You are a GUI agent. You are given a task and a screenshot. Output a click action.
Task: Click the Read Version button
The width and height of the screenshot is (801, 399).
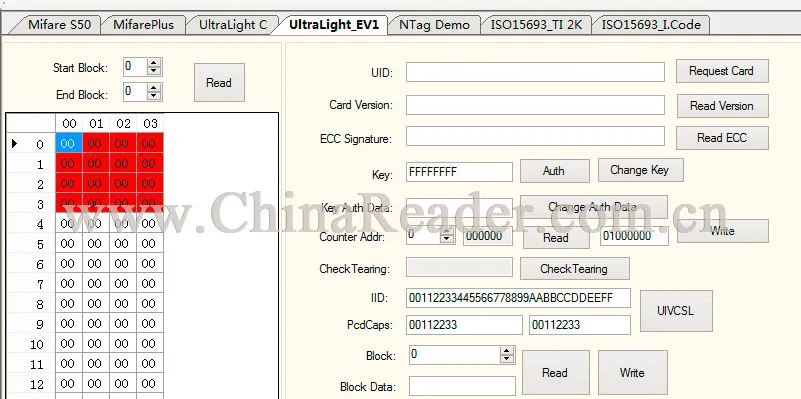pyautogui.click(x=722, y=106)
